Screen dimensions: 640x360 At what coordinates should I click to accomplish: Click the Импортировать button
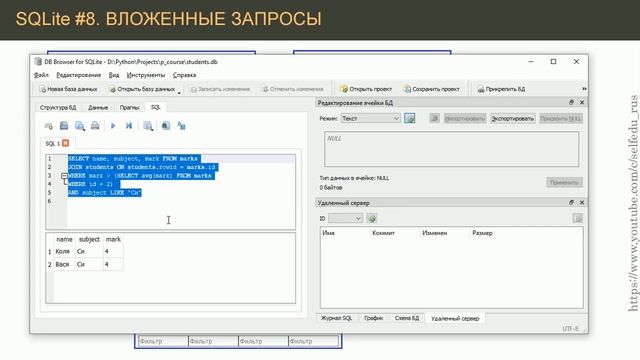[465, 118]
